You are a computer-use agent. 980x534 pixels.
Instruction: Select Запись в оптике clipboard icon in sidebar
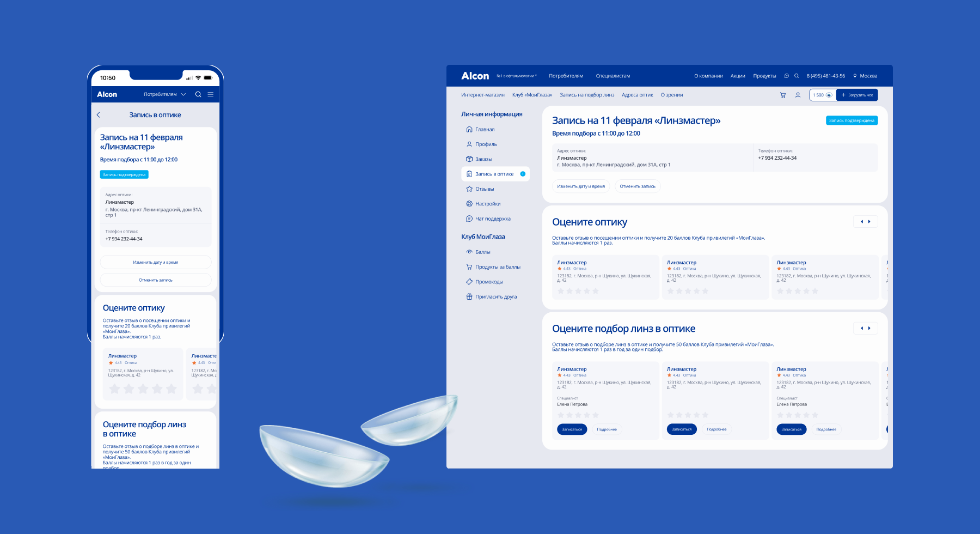(469, 174)
